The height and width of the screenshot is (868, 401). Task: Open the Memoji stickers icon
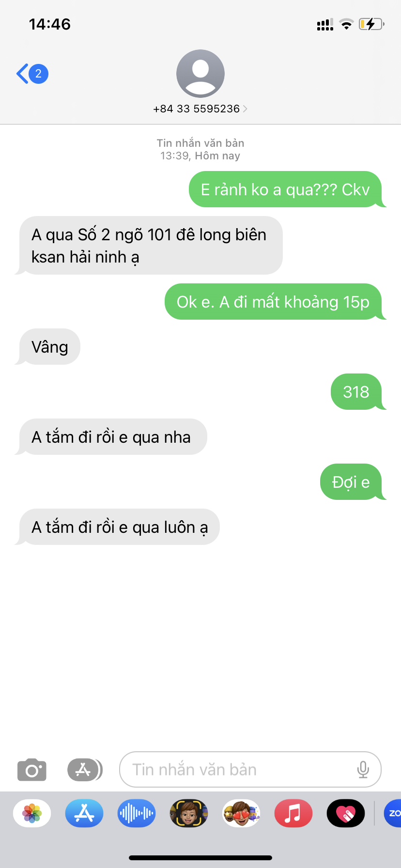241,813
